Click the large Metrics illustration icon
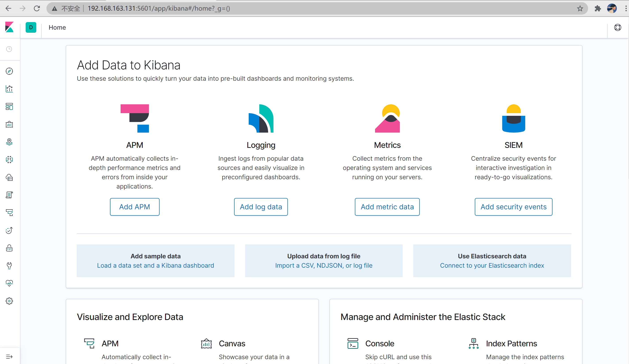Image resolution: width=629 pixels, height=364 pixels. coord(387,118)
